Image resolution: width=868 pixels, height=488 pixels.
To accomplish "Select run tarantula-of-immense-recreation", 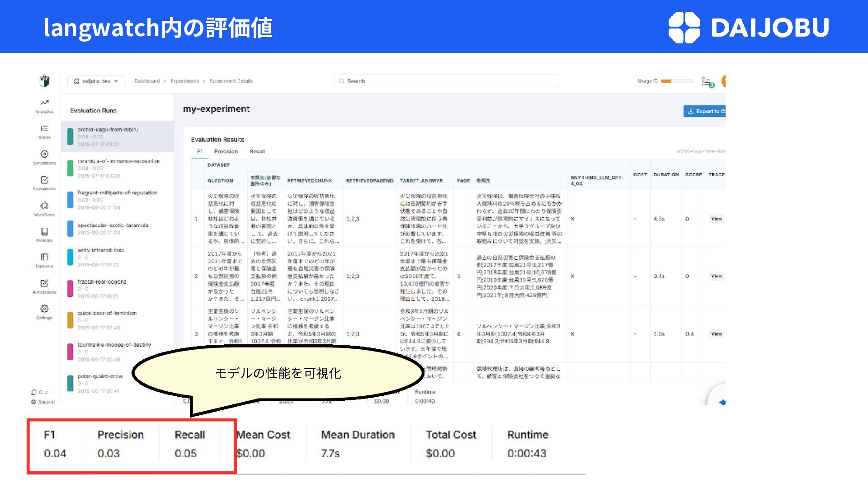I will tap(118, 168).
